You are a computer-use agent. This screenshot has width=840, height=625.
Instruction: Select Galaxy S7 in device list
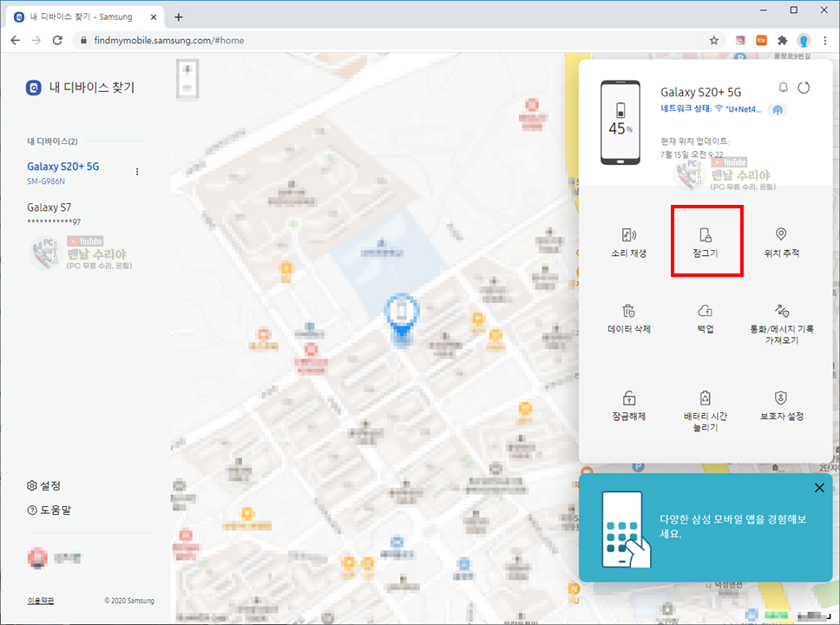point(54,214)
